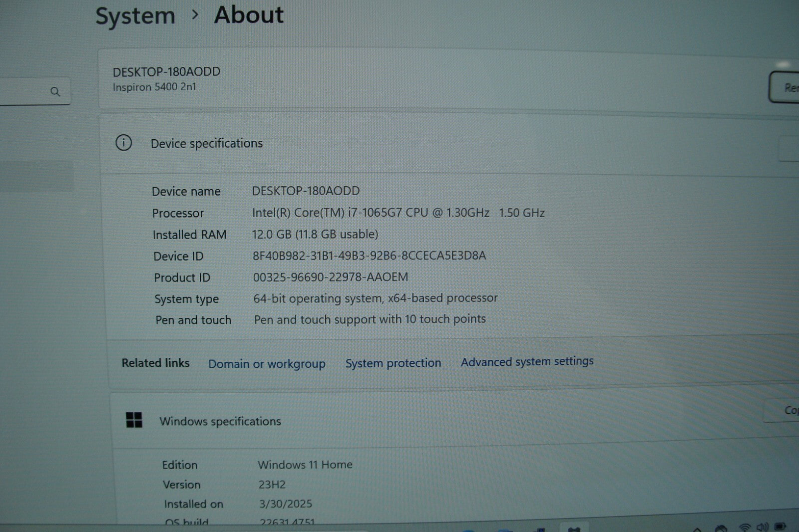Open the System protection link
799x532 pixels.
[393, 363]
